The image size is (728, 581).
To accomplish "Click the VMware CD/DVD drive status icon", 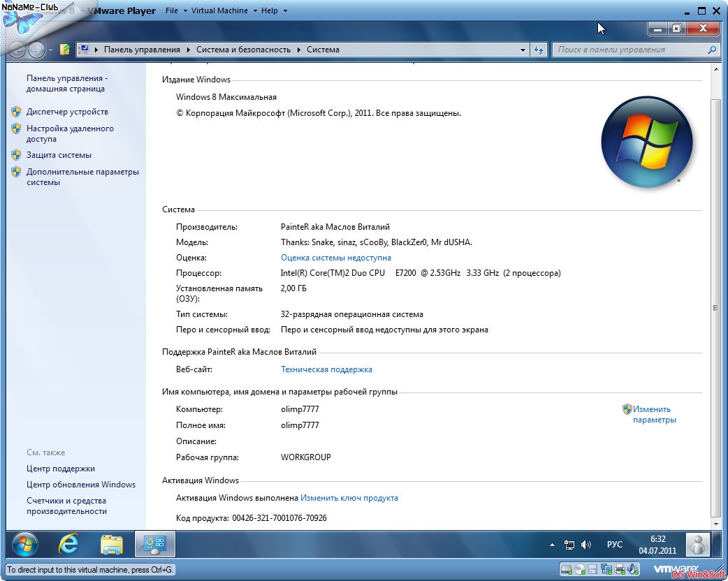I will point(580,569).
